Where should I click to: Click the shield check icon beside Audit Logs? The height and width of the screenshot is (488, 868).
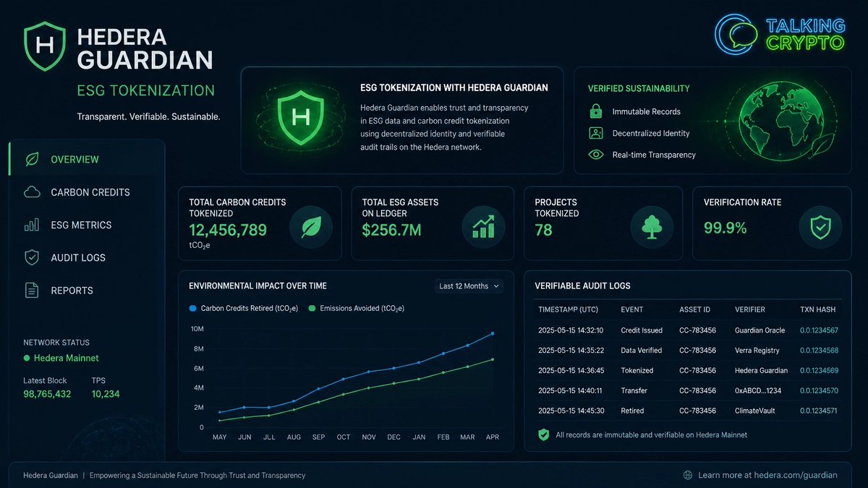tap(32, 257)
